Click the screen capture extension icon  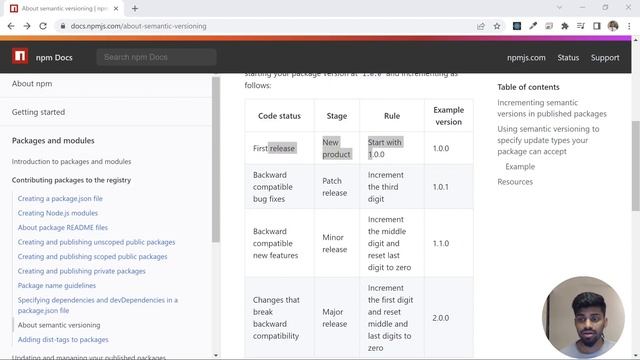[549, 26]
